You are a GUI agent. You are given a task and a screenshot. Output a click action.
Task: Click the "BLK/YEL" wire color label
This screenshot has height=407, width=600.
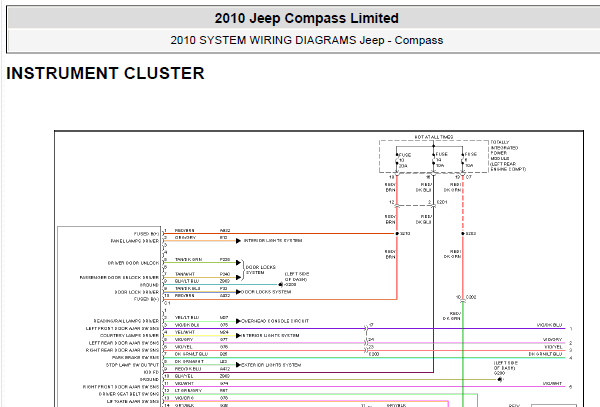184,376
